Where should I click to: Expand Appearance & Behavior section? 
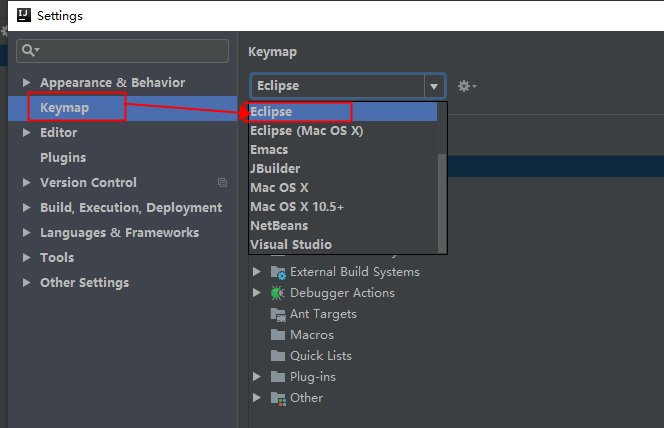click(x=26, y=83)
